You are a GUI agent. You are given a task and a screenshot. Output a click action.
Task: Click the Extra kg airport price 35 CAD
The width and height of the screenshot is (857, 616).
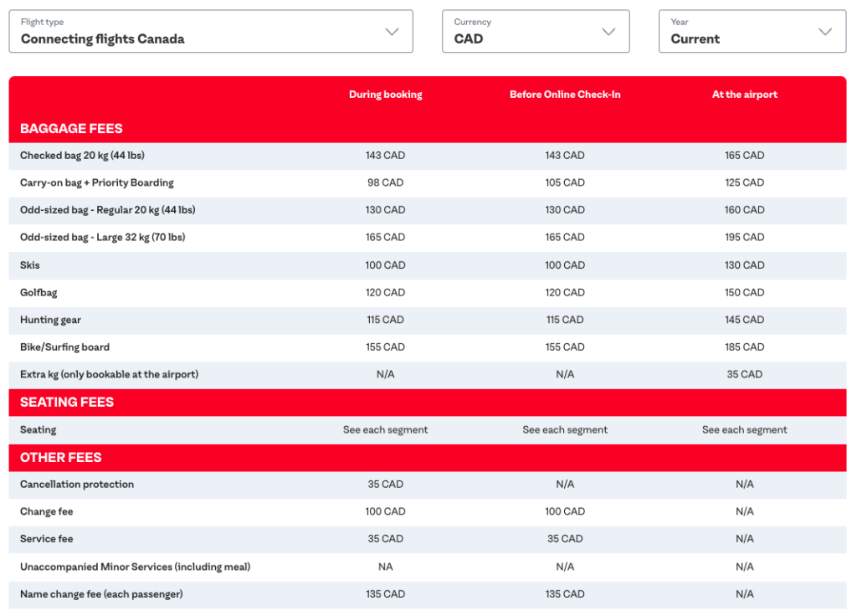pyautogui.click(x=744, y=375)
